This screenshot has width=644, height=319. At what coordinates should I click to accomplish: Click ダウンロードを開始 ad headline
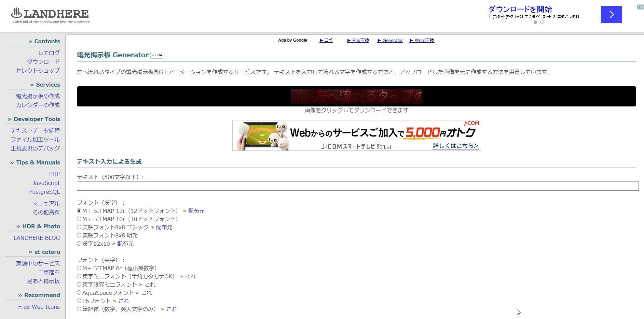pos(520,9)
